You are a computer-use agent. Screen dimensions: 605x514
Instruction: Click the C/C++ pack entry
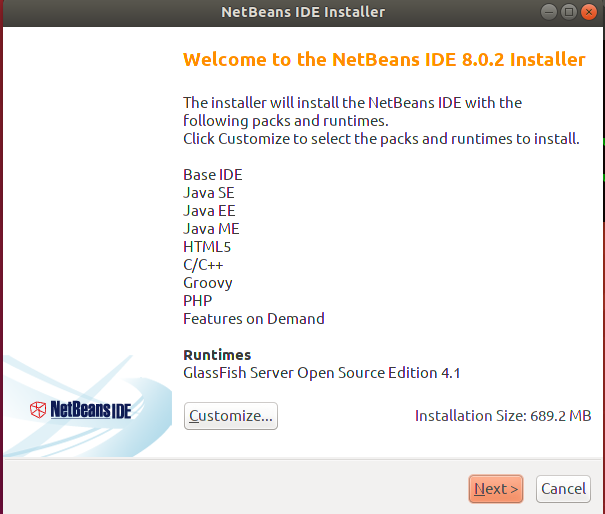point(203,265)
